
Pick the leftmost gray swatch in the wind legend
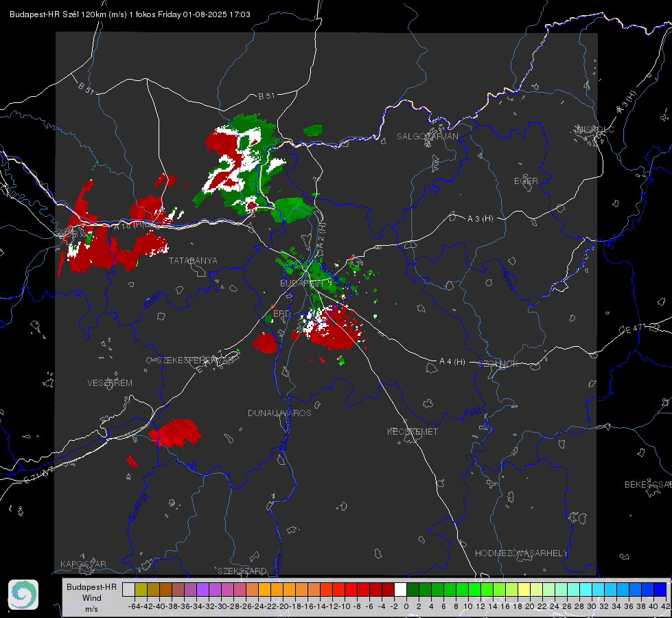tap(128, 589)
